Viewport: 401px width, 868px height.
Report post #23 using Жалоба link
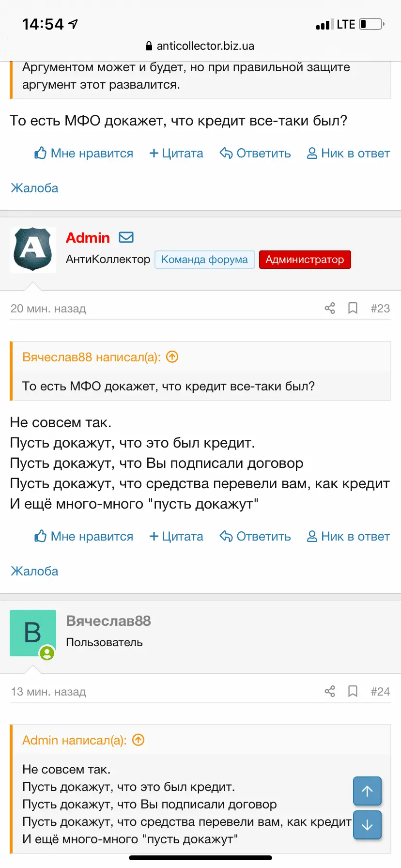(x=34, y=571)
